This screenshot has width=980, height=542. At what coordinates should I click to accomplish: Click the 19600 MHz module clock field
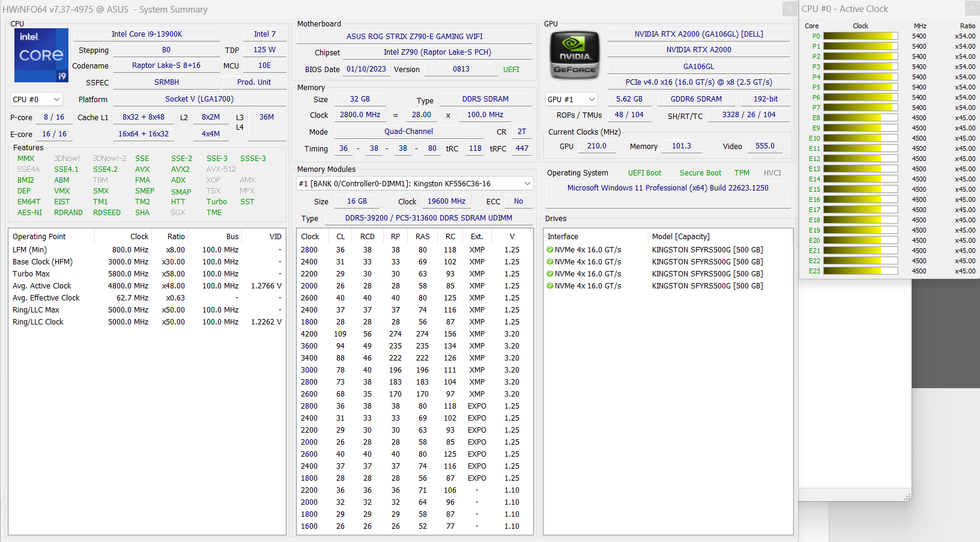coord(446,201)
